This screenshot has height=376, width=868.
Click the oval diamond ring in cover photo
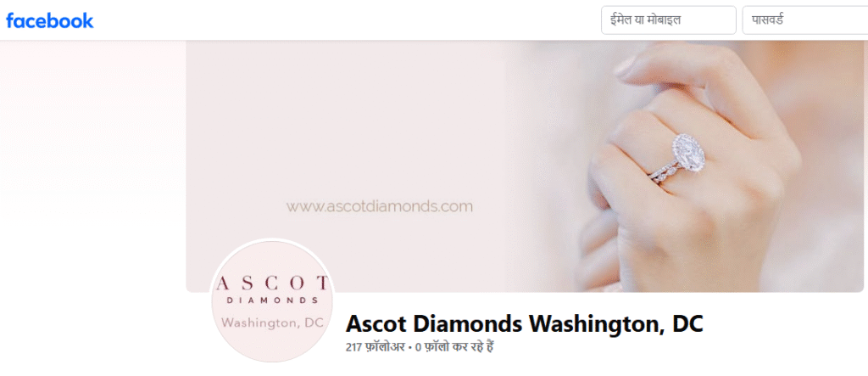tap(688, 151)
